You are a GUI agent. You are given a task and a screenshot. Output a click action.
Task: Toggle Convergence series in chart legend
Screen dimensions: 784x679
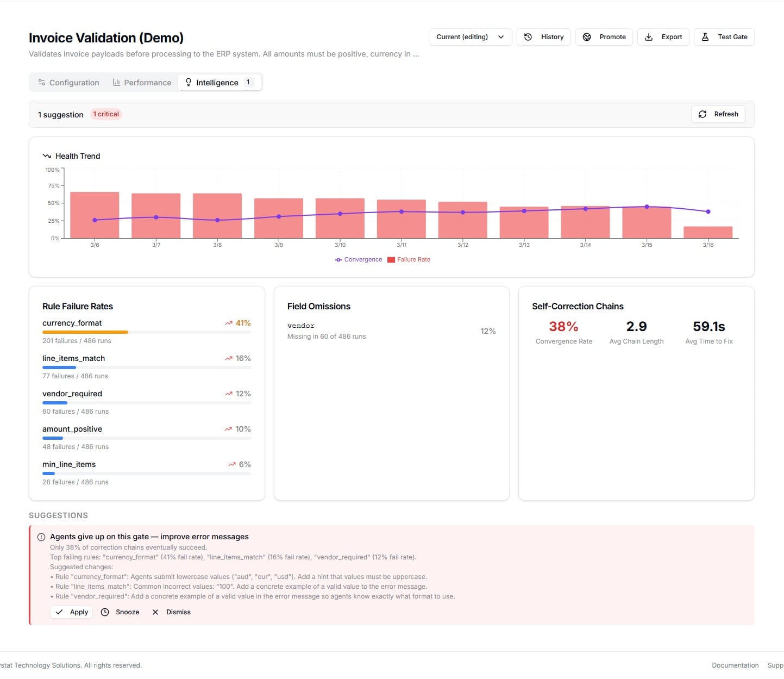pyautogui.click(x=359, y=260)
